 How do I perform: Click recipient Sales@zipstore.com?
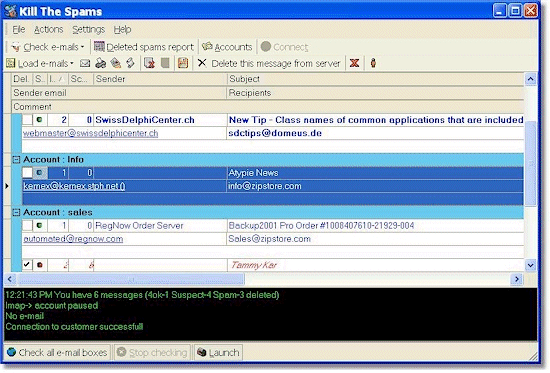(269, 239)
